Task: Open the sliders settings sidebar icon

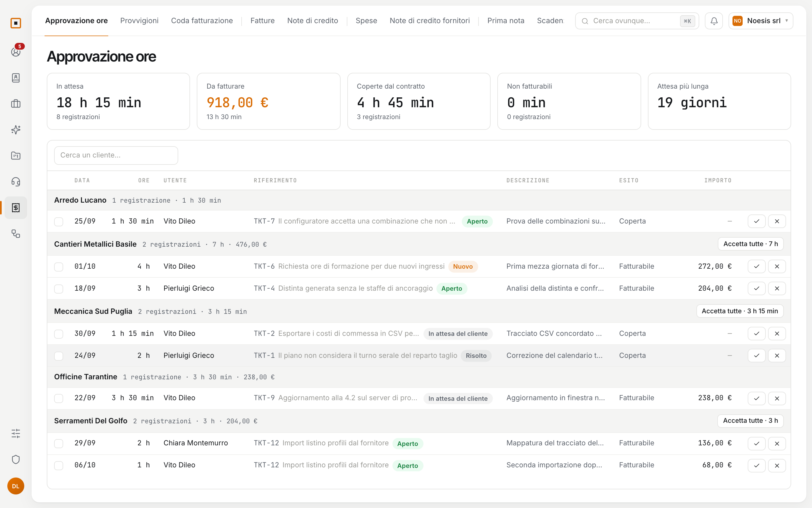Action: [x=16, y=433]
